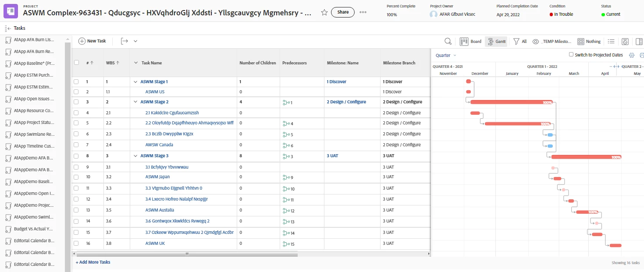The image size is (644, 272).
Task: Favorite the project with the star icon
Action: [324, 13]
